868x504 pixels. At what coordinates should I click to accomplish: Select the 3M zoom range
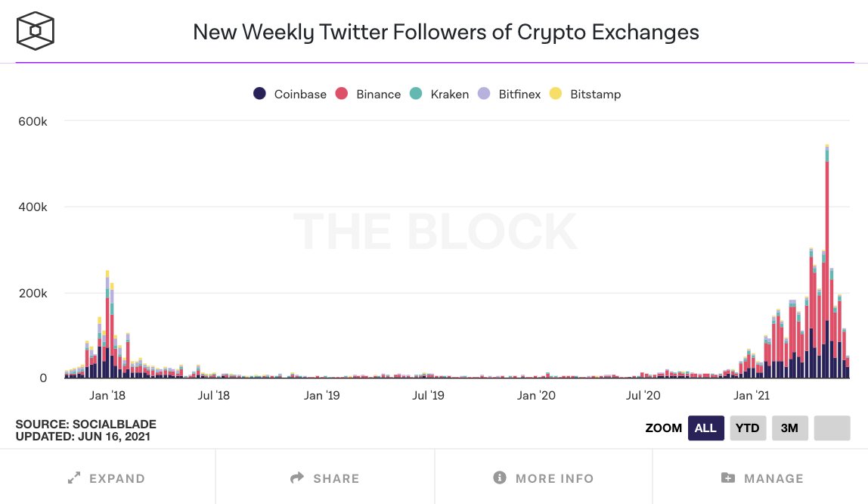[789, 428]
